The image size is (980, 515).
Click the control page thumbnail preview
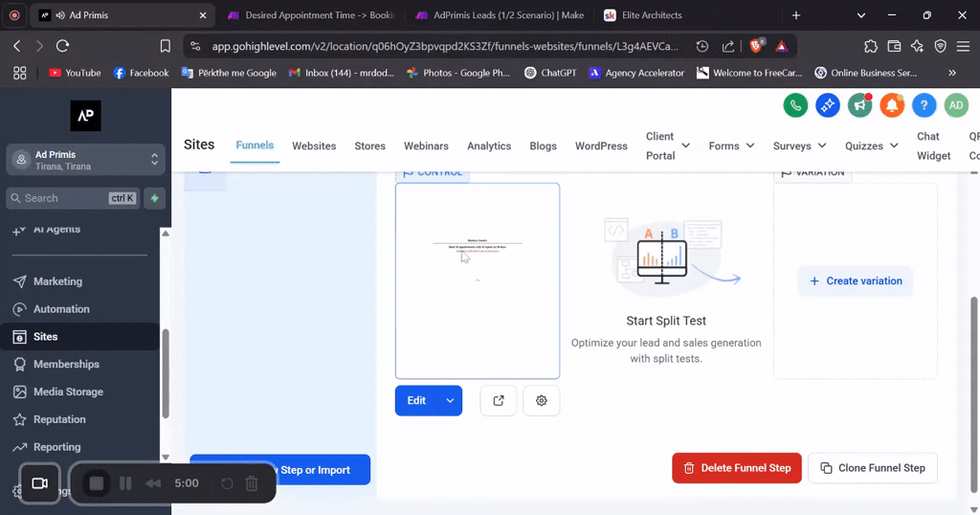[x=478, y=281]
